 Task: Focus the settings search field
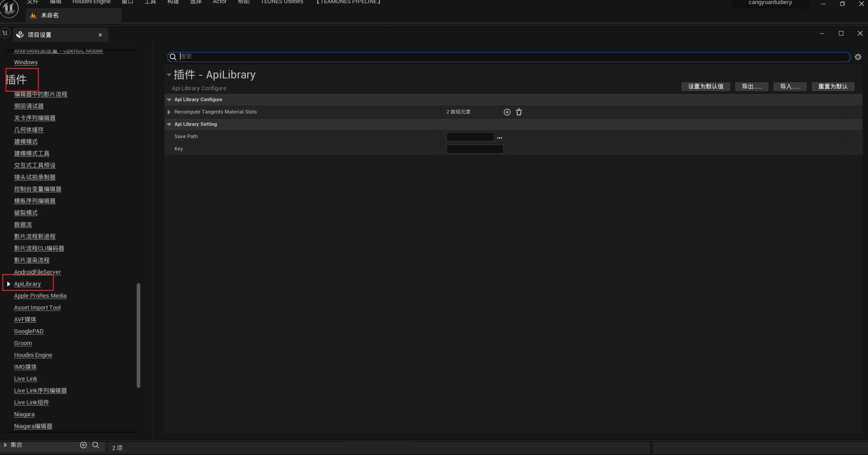508,57
